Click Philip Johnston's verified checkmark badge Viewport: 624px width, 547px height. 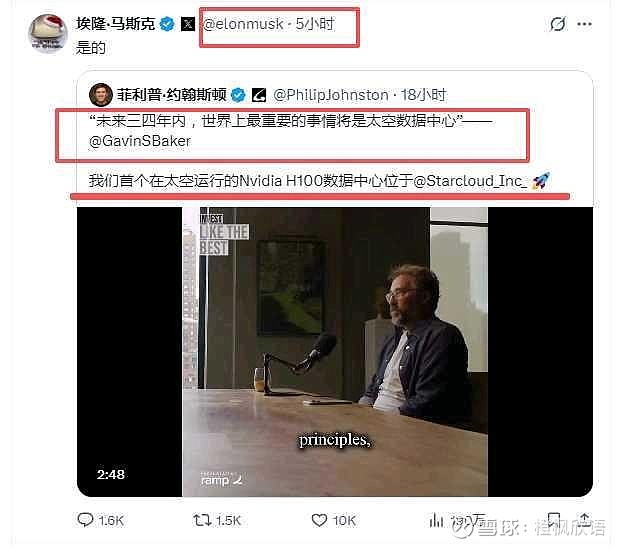(238, 95)
